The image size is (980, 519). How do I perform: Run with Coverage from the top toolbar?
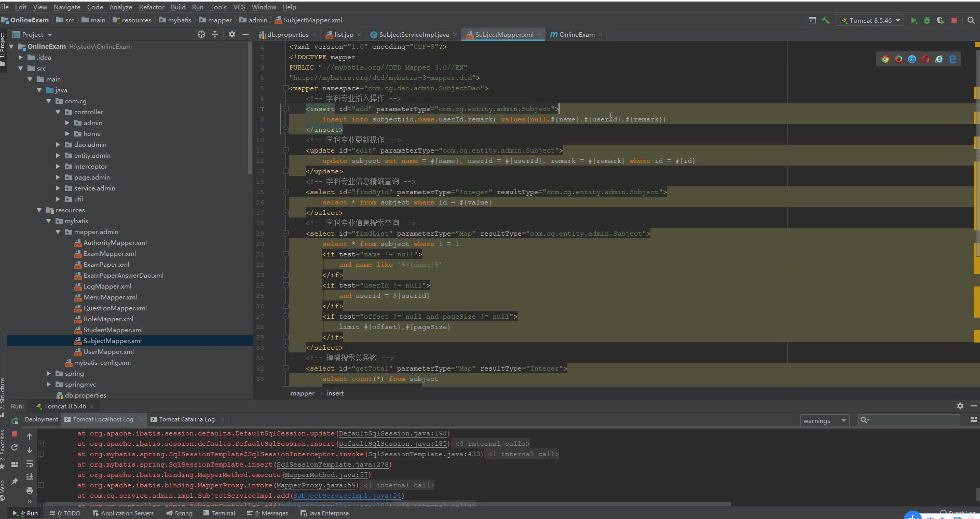point(940,20)
